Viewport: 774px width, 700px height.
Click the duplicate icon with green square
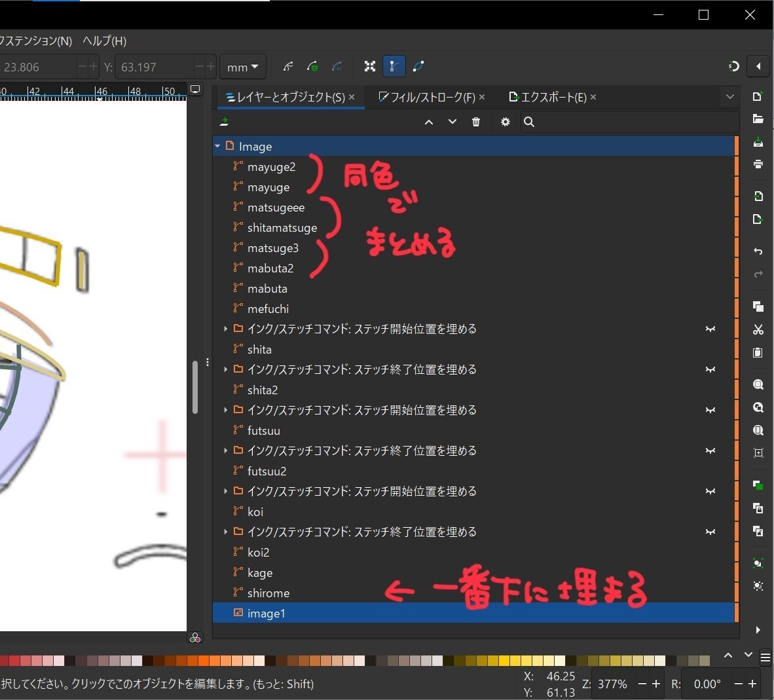[x=758, y=485]
